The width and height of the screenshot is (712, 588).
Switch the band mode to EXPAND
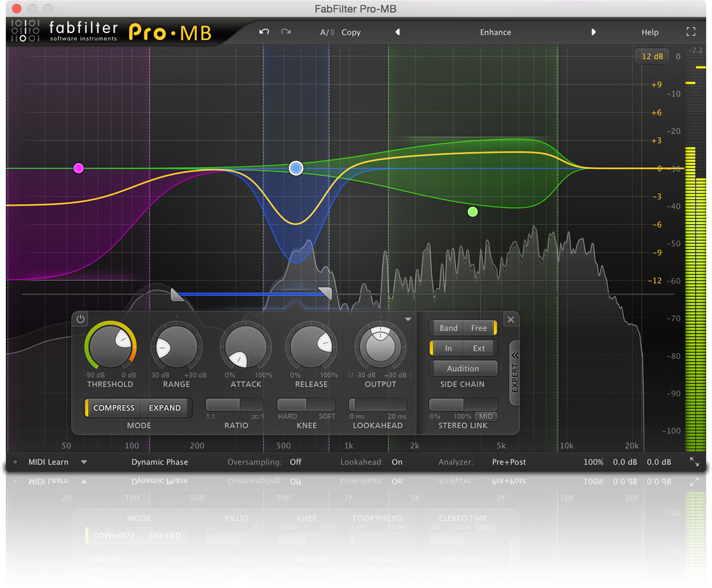point(165,408)
